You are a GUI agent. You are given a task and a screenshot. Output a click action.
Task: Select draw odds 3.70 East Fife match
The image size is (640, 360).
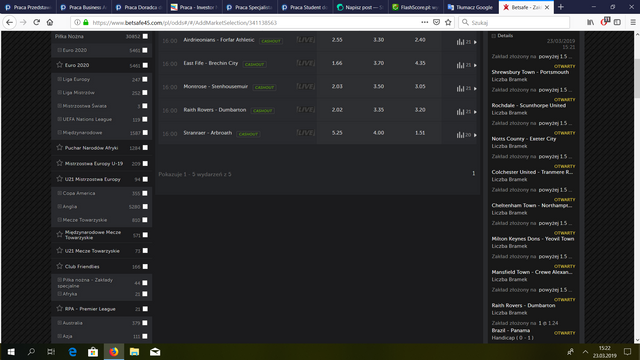[x=378, y=63]
